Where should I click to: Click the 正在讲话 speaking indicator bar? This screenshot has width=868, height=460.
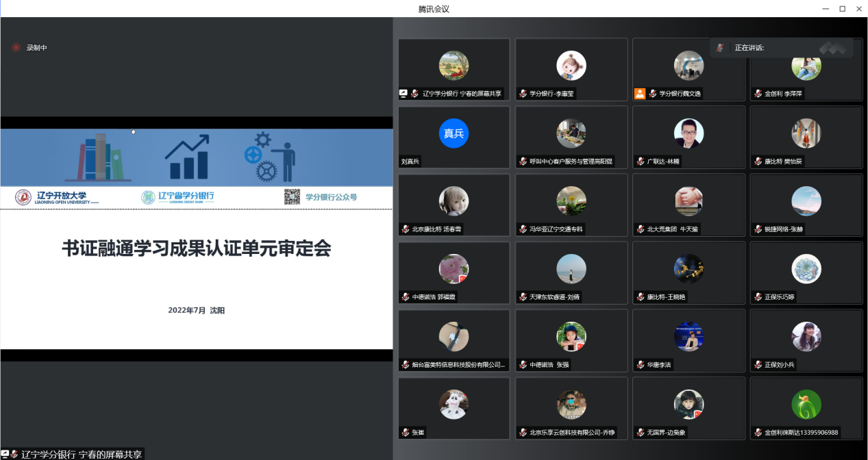pyautogui.click(x=781, y=48)
